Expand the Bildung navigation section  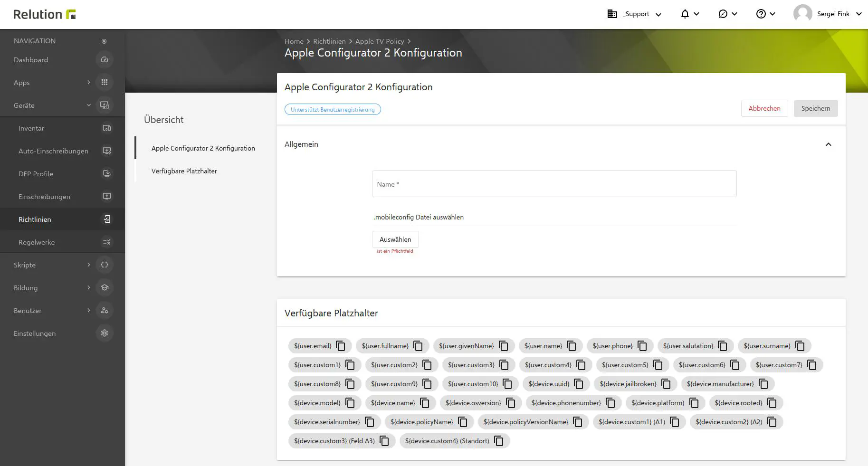point(89,288)
